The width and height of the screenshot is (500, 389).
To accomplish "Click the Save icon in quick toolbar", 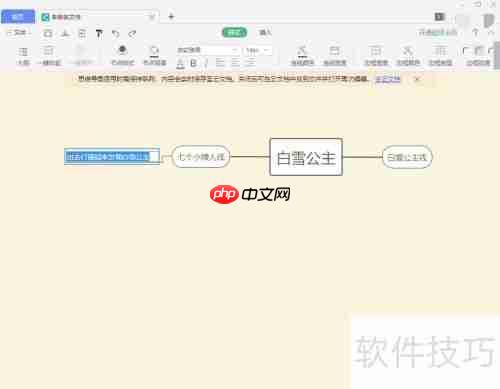I will [48, 33].
